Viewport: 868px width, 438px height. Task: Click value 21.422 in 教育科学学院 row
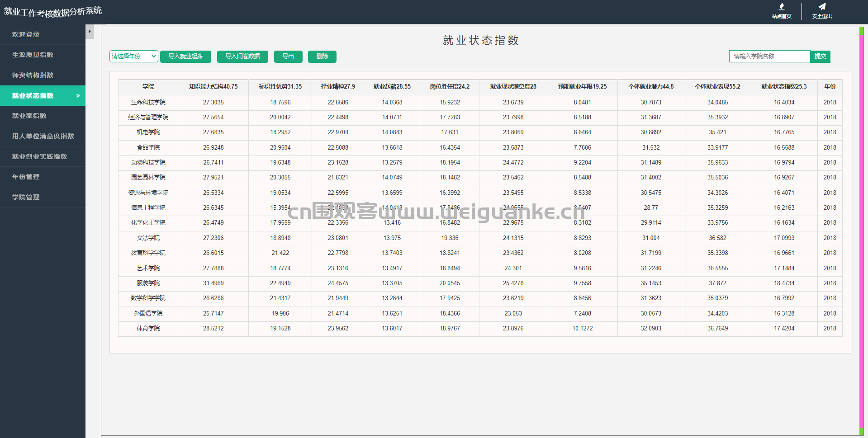[x=280, y=253]
